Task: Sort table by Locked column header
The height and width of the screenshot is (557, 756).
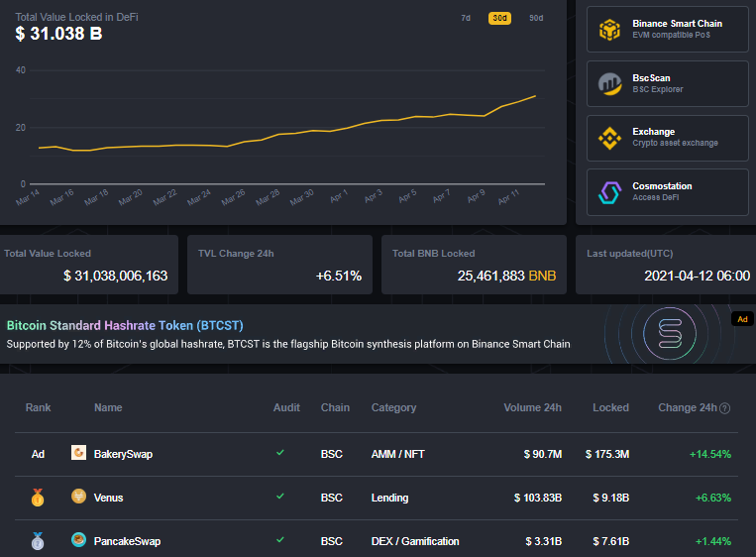Action: 610,407
